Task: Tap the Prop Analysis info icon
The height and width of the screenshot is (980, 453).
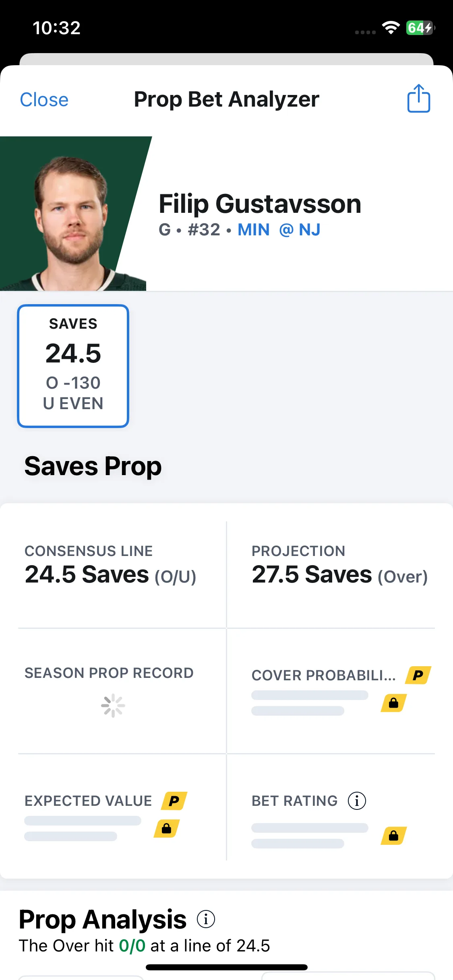Action: pyautogui.click(x=206, y=919)
